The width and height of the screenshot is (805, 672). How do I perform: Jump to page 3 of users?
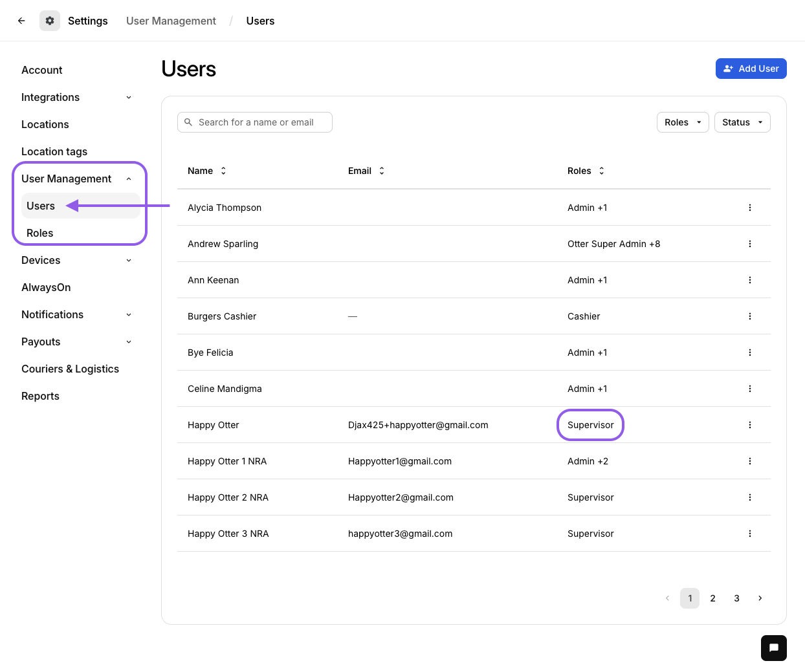[x=736, y=598]
